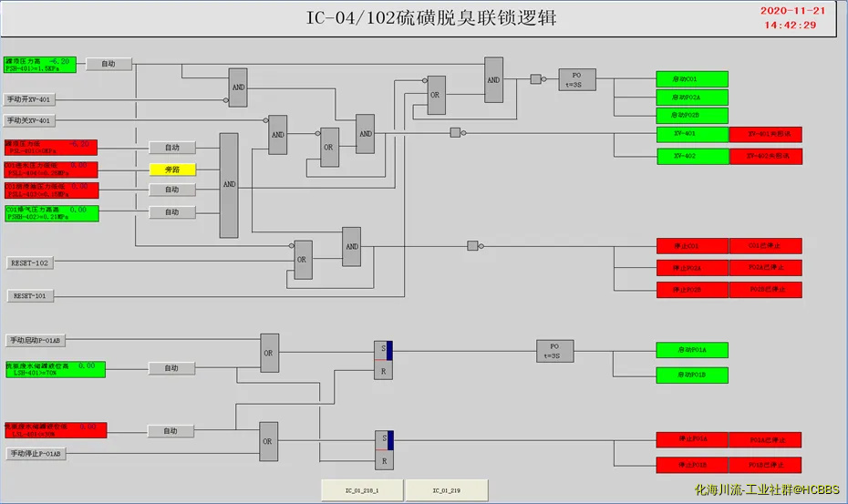Select PO t=3S timer feeding 启动C01
The width and height of the screenshot is (848, 504).
tap(577, 79)
